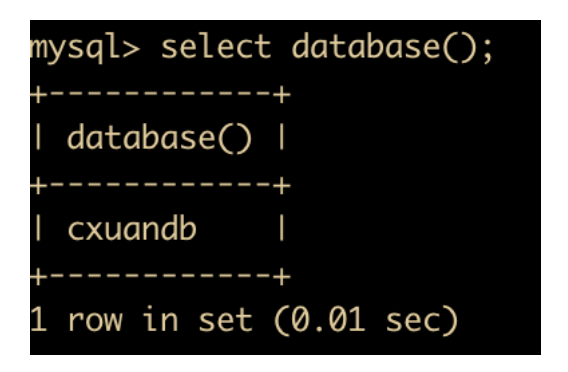
Task: Click the mysql> prompt text
Action: point(85,48)
